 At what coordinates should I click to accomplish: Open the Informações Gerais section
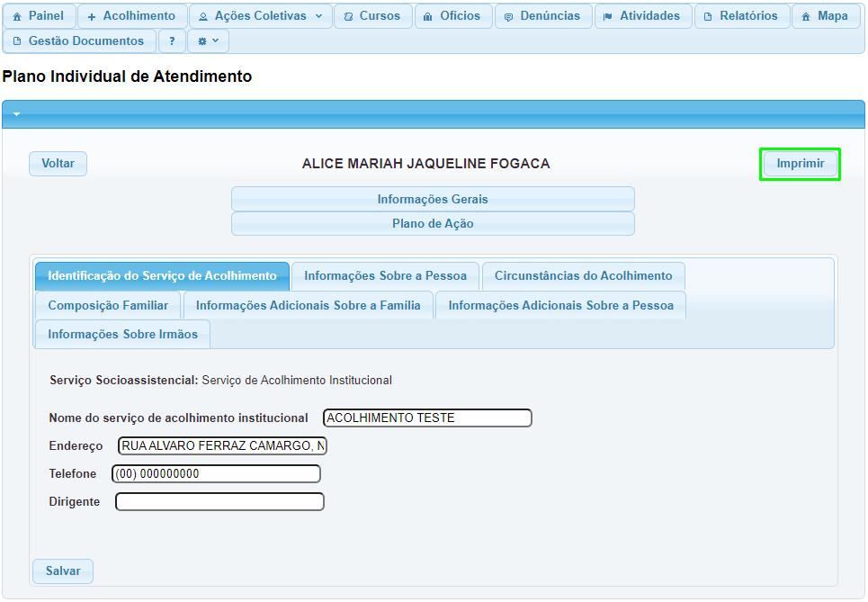pyautogui.click(x=433, y=199)
